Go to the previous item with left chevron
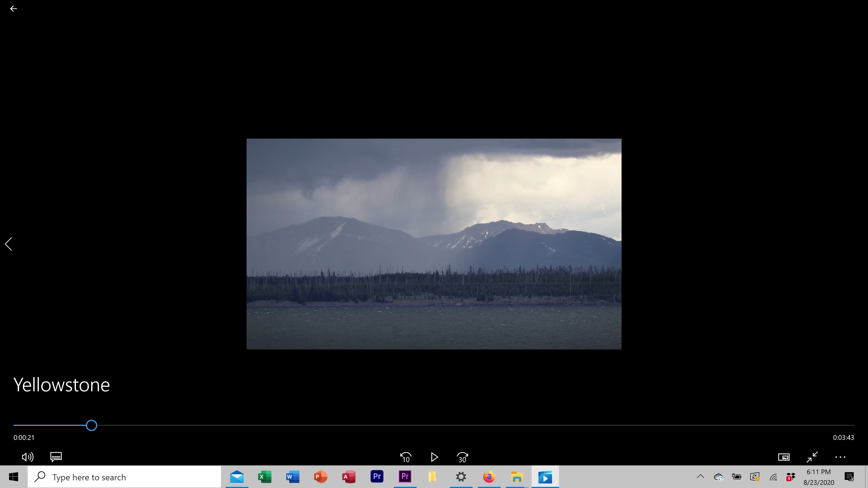 (9, 244)
